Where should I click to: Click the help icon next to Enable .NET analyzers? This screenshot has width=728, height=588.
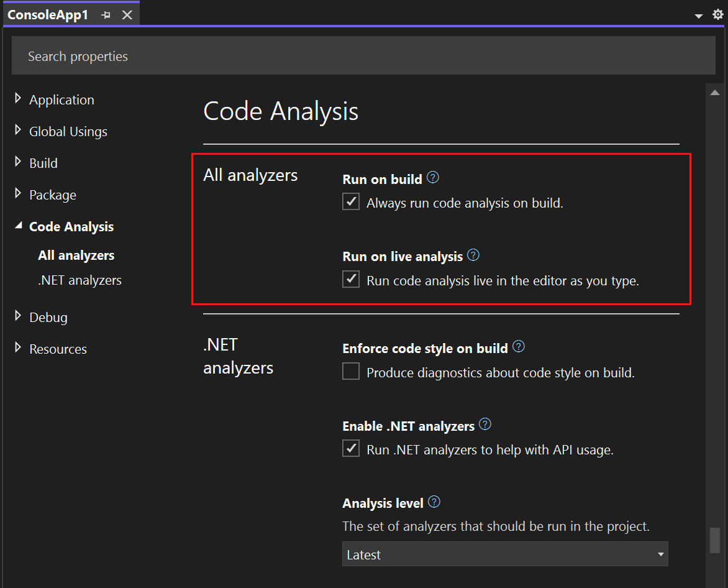pos(485,425)
